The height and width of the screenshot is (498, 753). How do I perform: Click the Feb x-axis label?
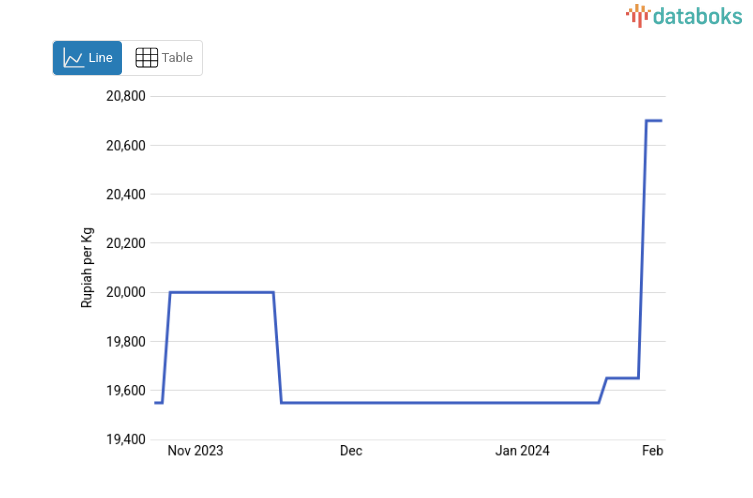click(652, 451)
